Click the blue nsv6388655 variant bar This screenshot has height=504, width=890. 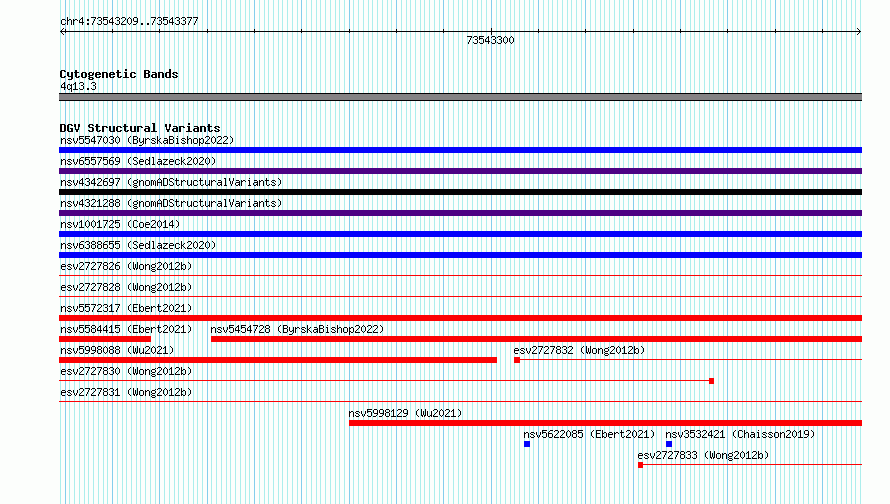[x=460, y=255]
